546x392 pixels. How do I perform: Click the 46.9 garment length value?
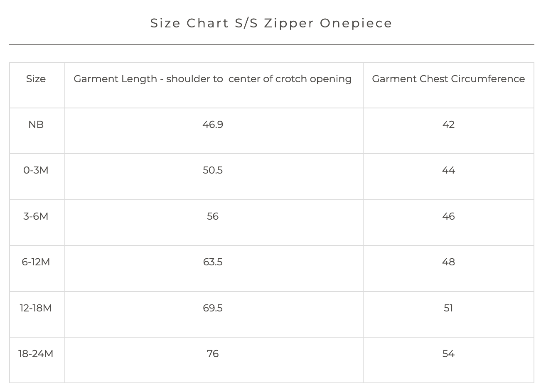tap(213, 125)
